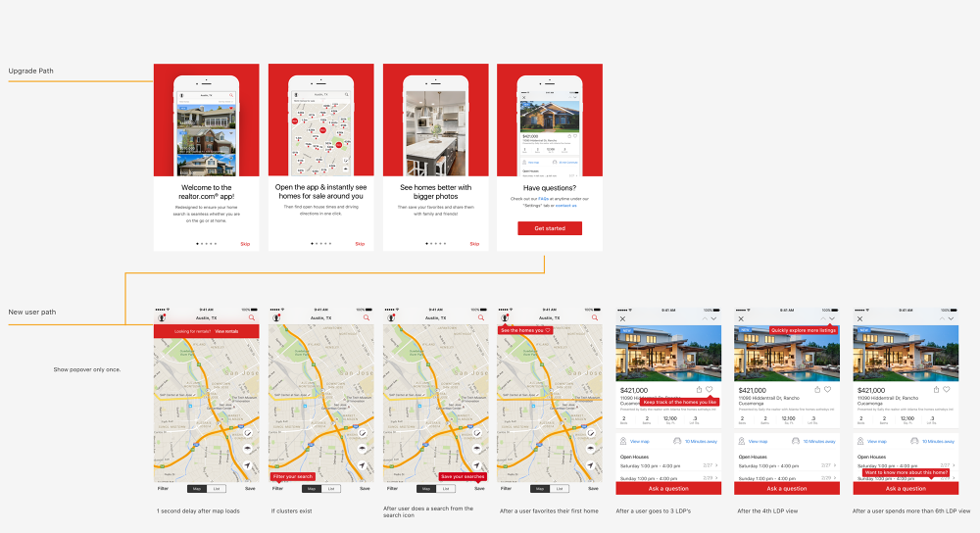This screenshot has height=533, width=980.
Task: Tap location arrow on the '1 second delay' screen
Action: coord(248,465)
